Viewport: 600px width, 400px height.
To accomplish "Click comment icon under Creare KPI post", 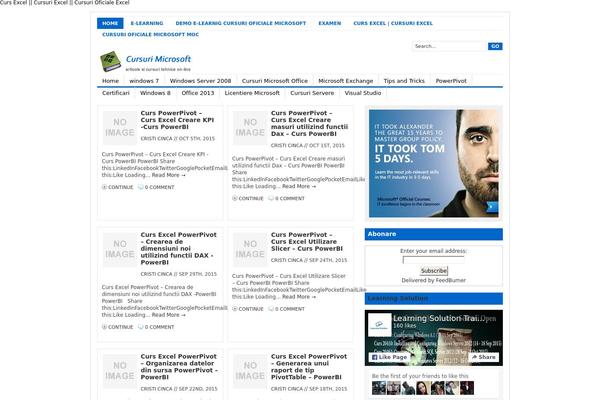I will pos(140,187).
